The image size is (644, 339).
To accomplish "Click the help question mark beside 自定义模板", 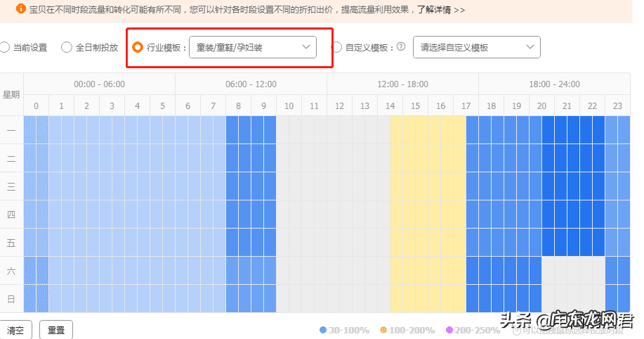I will click(401, 47).
